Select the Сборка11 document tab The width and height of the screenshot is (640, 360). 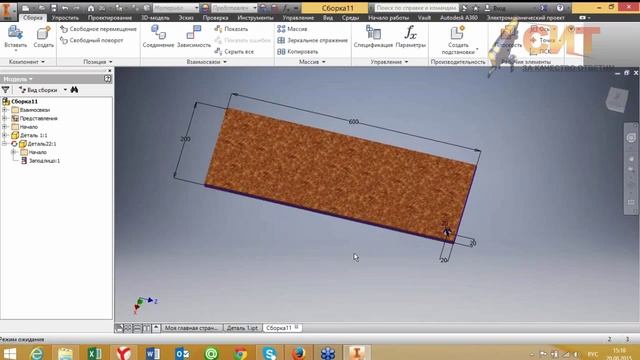[x=282, y=328]
